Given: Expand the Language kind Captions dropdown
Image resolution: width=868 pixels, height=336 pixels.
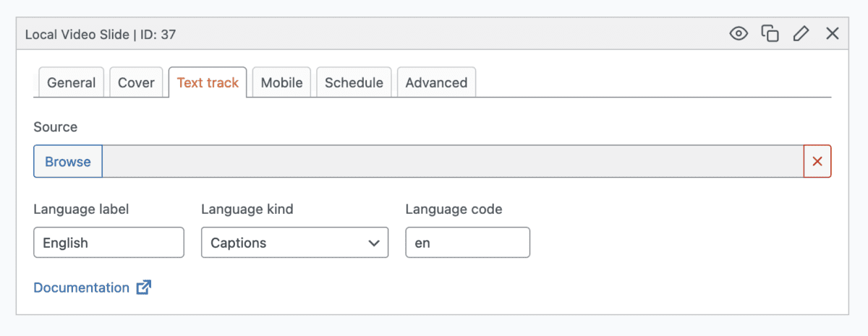Looking at the screenshot, I should coord(294,243).
